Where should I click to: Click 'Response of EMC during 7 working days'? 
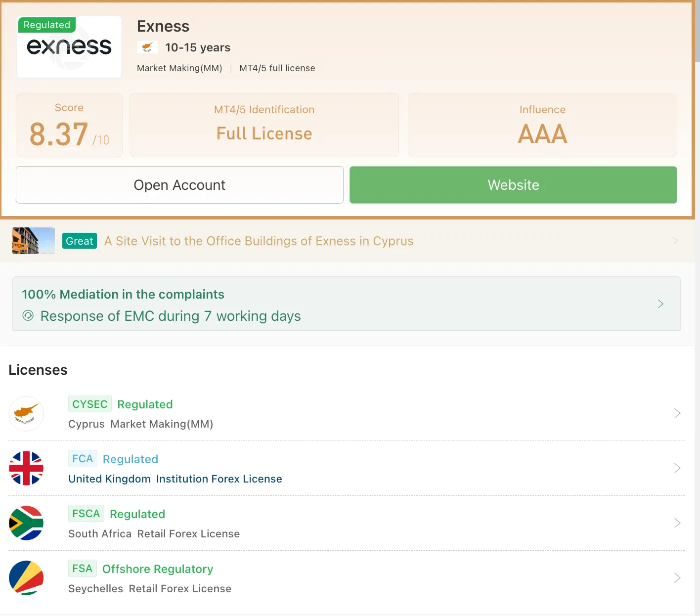click(x=171, y=316)
